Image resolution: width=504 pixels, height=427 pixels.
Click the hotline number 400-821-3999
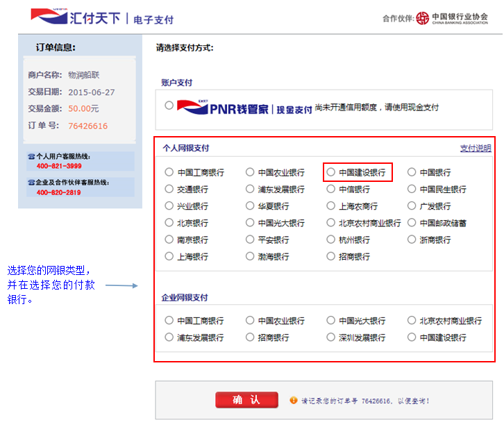[59, 166]
